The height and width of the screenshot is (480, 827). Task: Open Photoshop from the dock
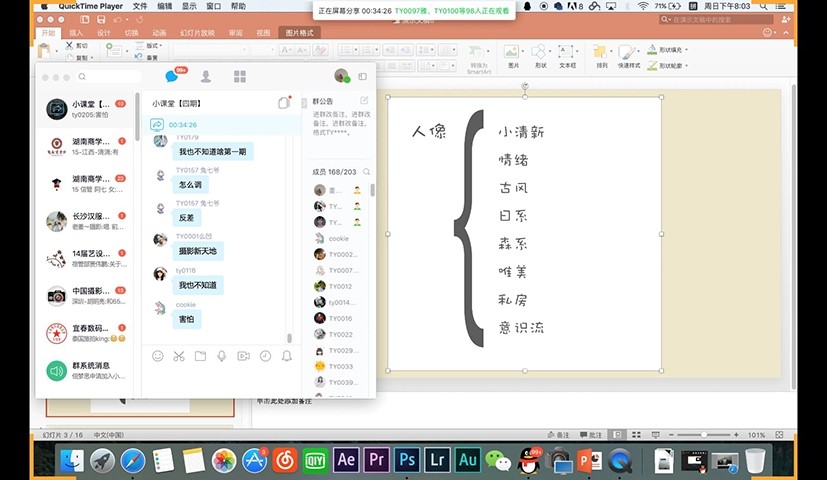click(407, 459)
